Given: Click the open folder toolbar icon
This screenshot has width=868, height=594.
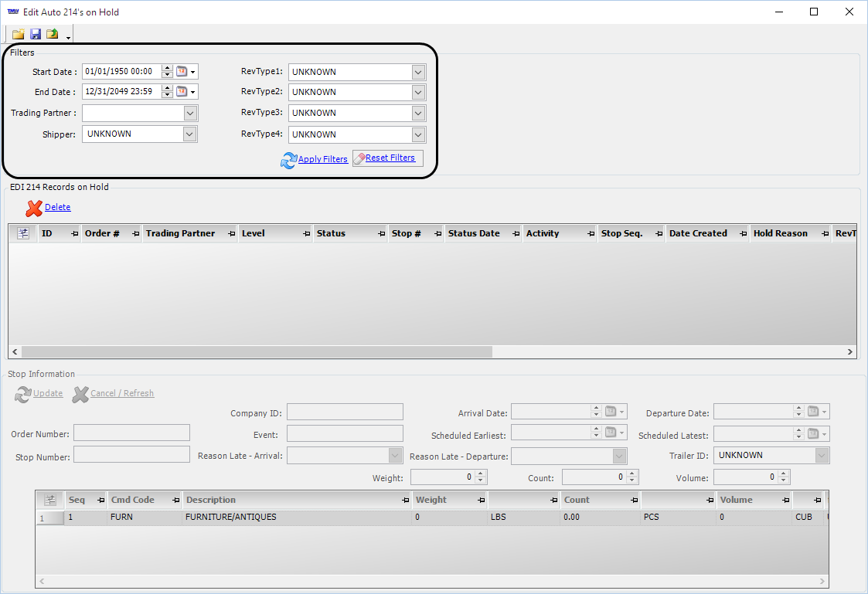Looking at the screenshot, I should tap(18, 34).
